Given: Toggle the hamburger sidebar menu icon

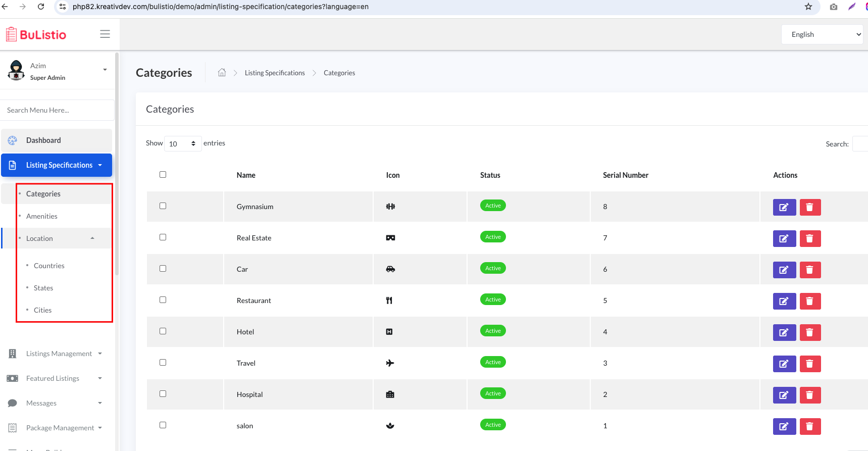Looking at the screenshot, I should coord(105,34).
